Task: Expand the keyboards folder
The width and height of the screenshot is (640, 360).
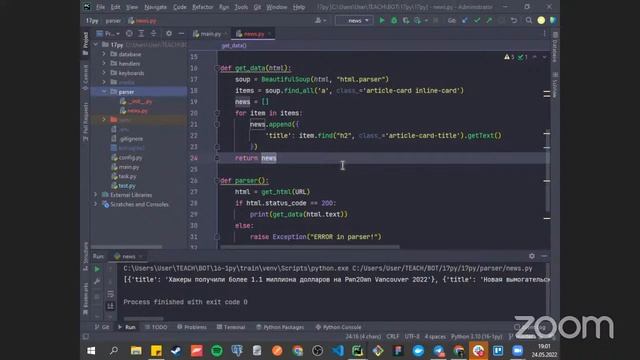Action: click(x=104, y=73)
